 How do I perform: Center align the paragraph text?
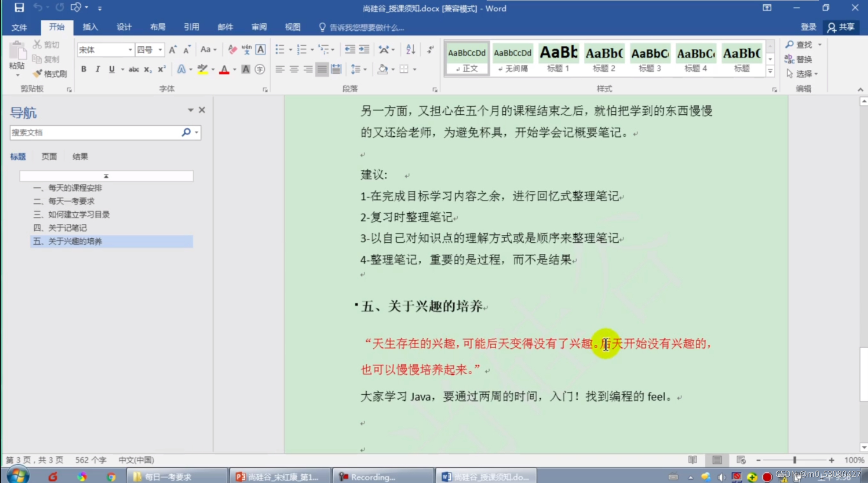[294, 69]
